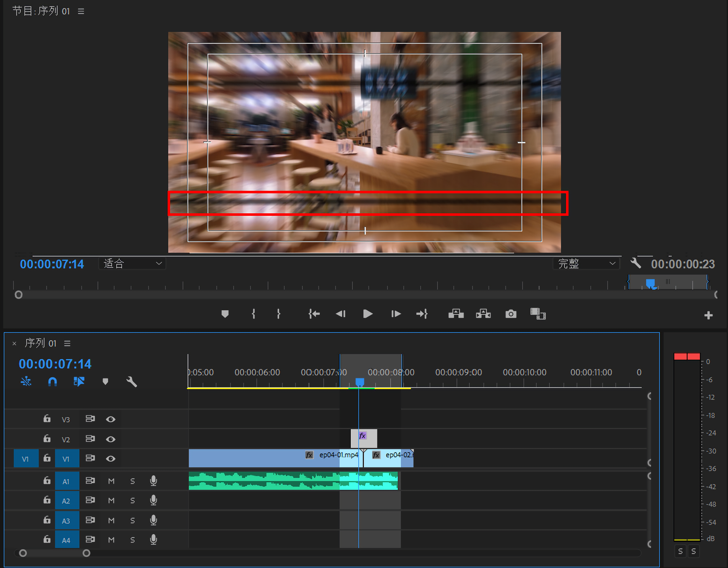728x568 pixels.
Task: Open the button editor plus icon
Action: (x=708, y=315)
